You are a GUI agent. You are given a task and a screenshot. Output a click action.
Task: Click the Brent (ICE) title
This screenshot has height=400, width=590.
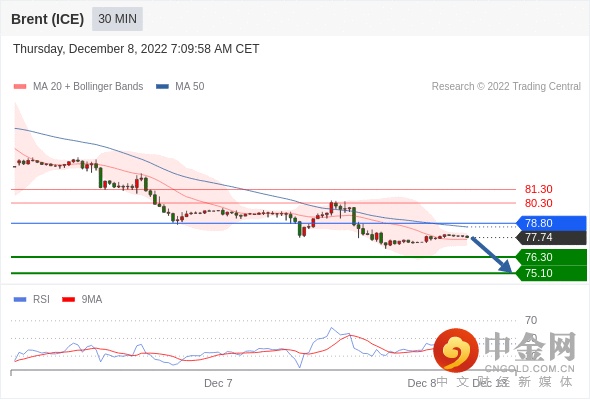point(47,19)
